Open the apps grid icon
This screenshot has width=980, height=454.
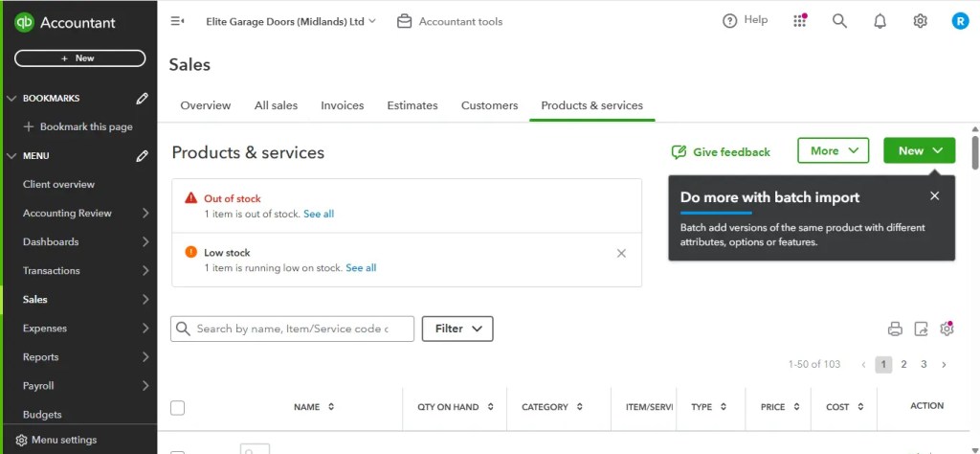tap(800, 21)
